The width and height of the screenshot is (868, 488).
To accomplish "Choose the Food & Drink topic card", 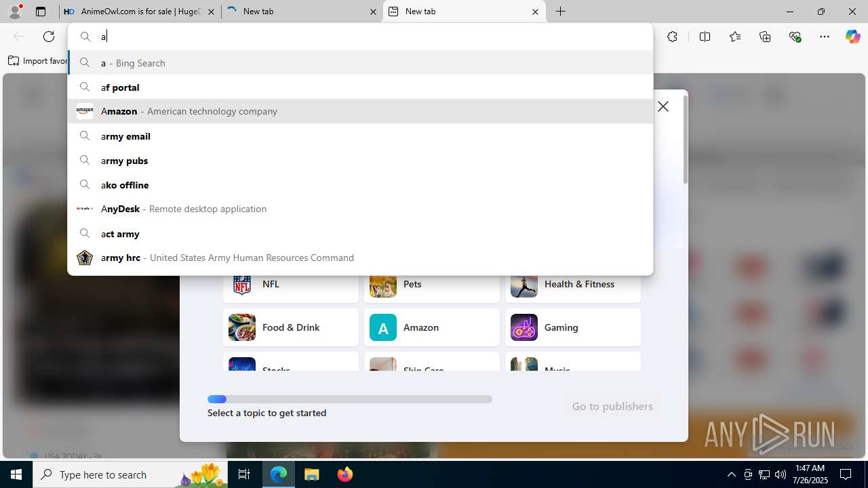I will point(291,327).
